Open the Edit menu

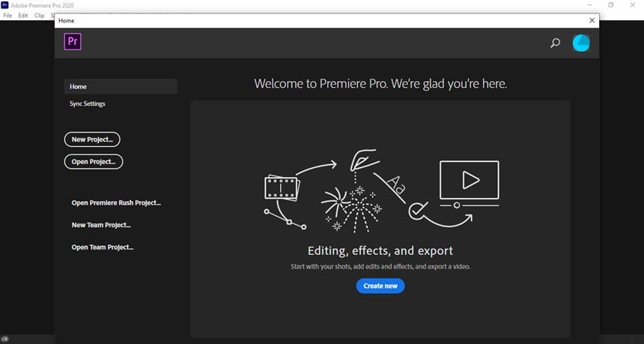(x=23, y=16)
